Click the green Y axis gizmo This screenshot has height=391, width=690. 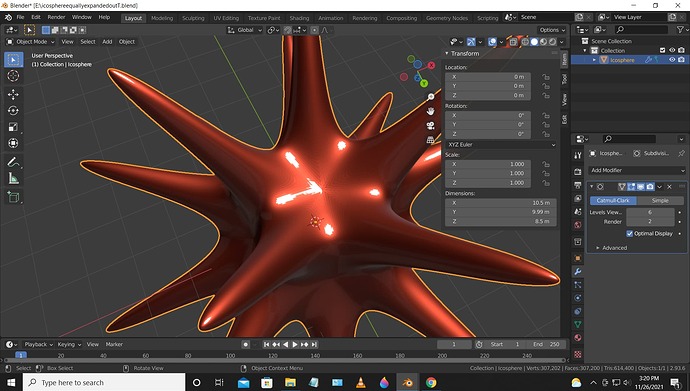click(424, 83)
